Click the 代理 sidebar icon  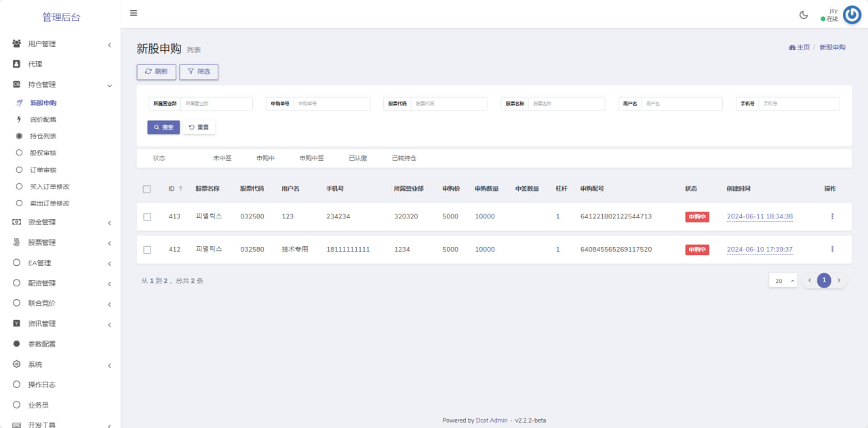point(17,64)
